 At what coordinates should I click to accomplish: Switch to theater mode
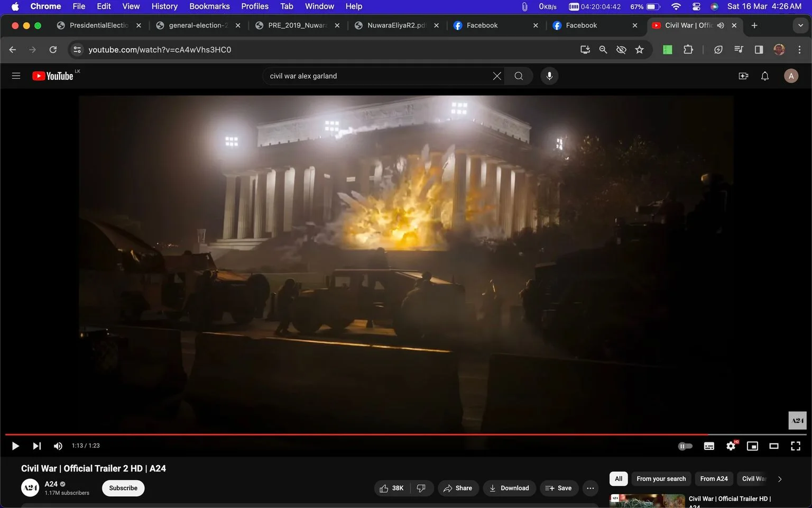(x=774, y=446)
